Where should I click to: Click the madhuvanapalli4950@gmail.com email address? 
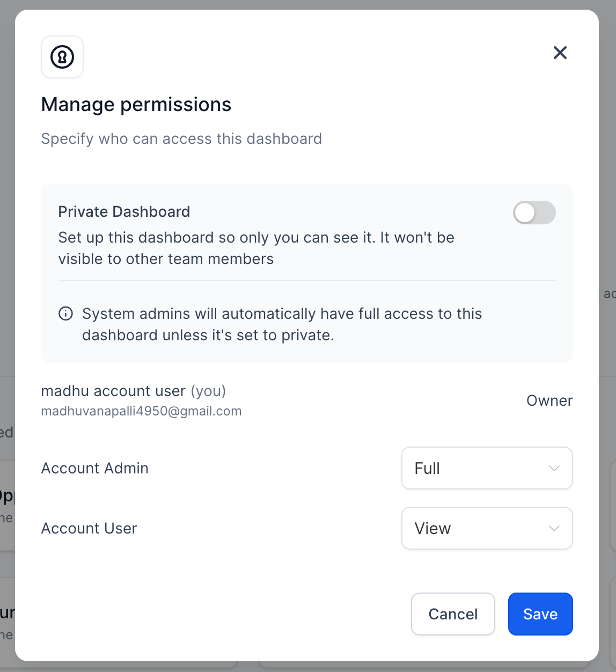141,411
